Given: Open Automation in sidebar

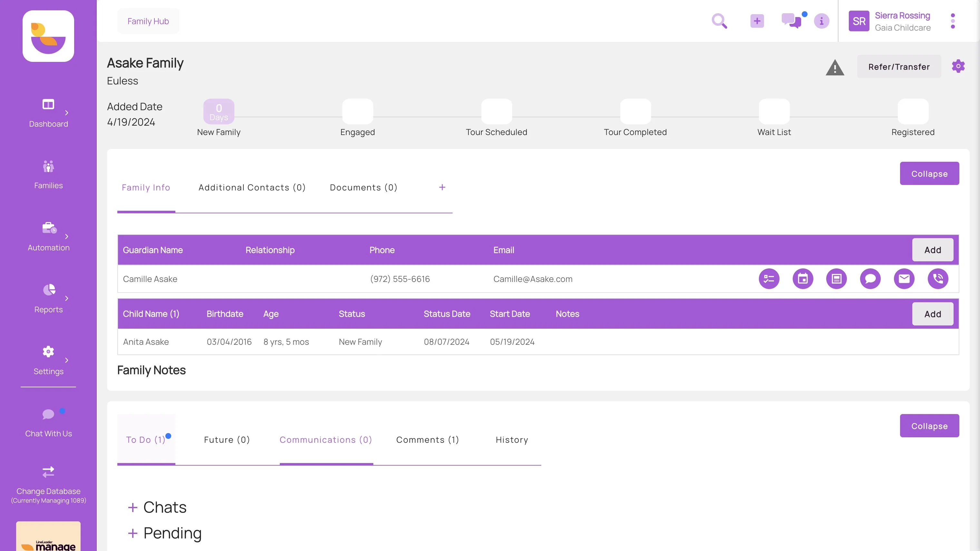Looking at the screenshot, I should pos(48,237).
